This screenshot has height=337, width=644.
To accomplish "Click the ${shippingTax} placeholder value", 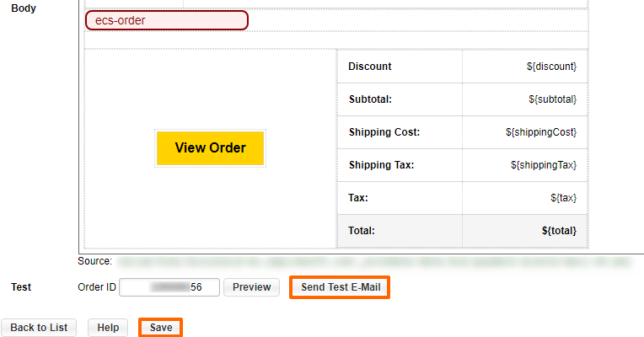I will 544,165.
